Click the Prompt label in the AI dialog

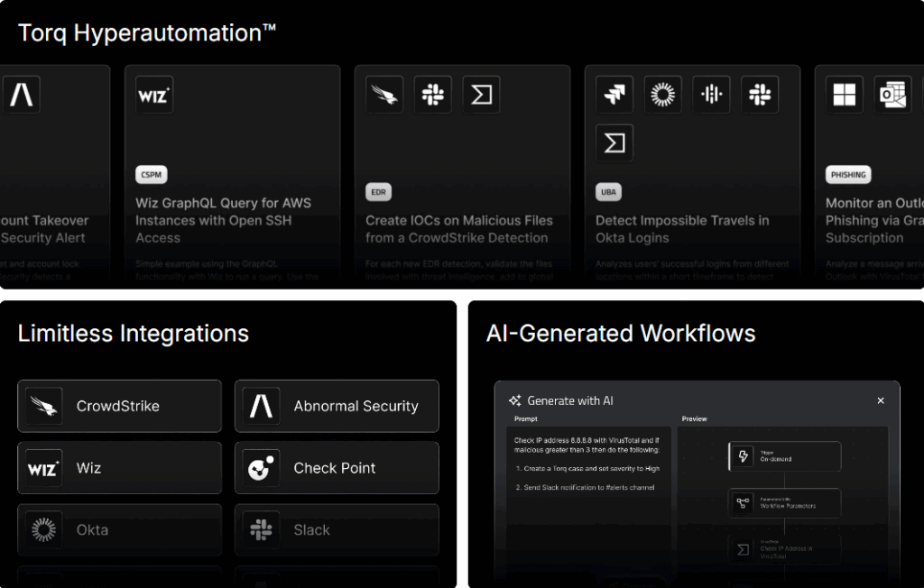tap(526, 419)
